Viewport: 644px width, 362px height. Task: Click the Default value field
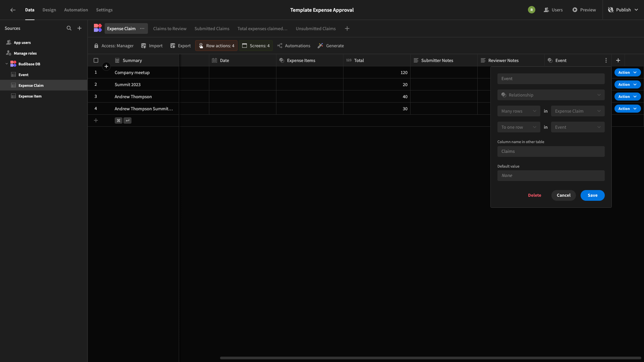(x=551, y=176)
